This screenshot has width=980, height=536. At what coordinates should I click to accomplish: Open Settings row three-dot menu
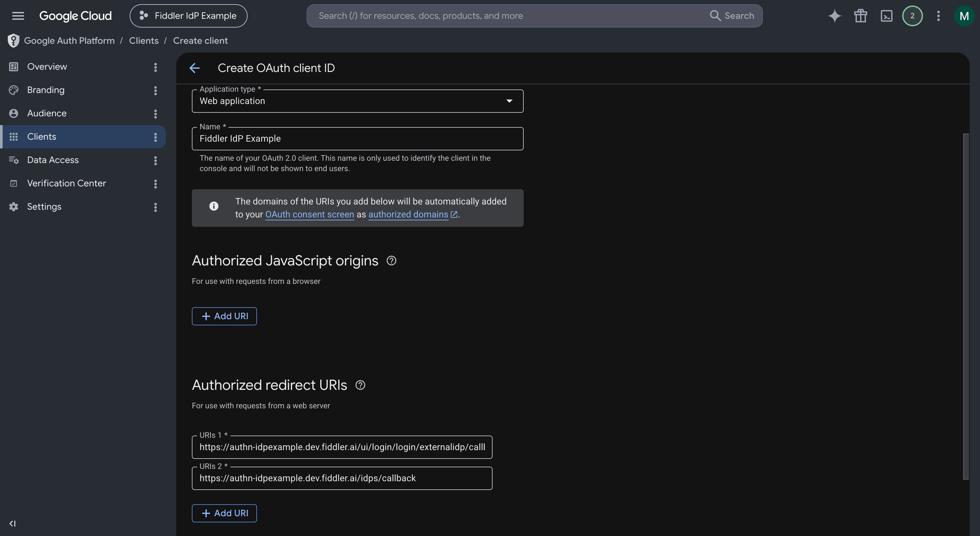click(x=155, y=207)
